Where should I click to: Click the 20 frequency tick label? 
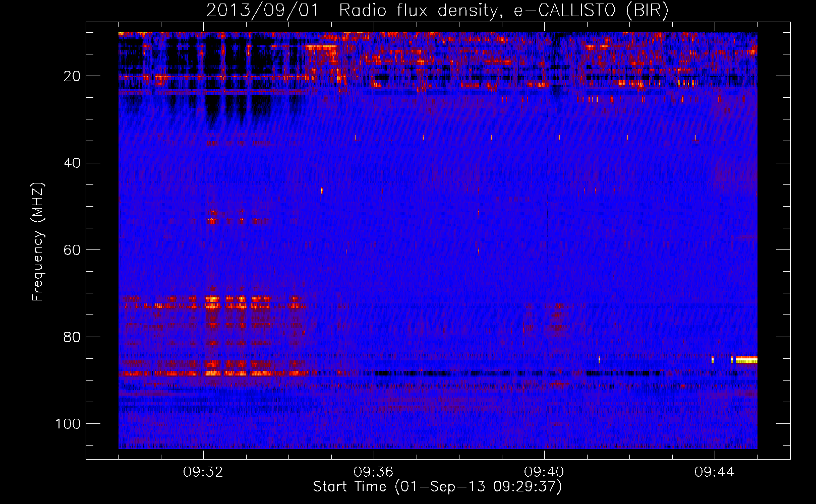(73, 76)
